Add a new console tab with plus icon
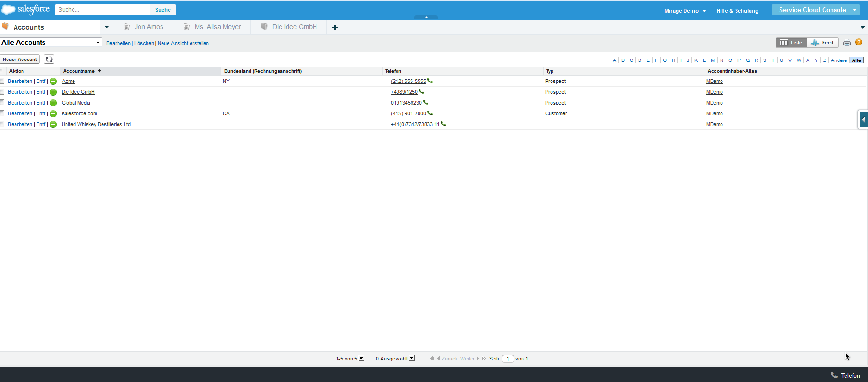 coord(335,27)
